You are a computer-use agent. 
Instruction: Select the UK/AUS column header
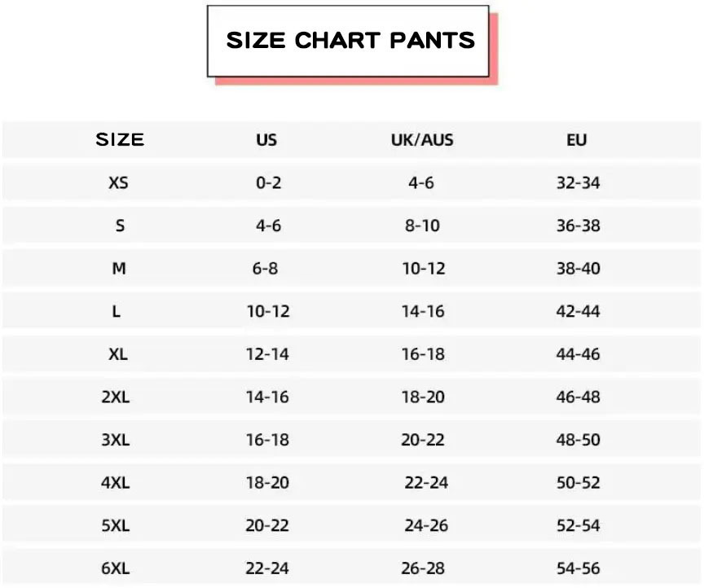click(x=422, y=140)
